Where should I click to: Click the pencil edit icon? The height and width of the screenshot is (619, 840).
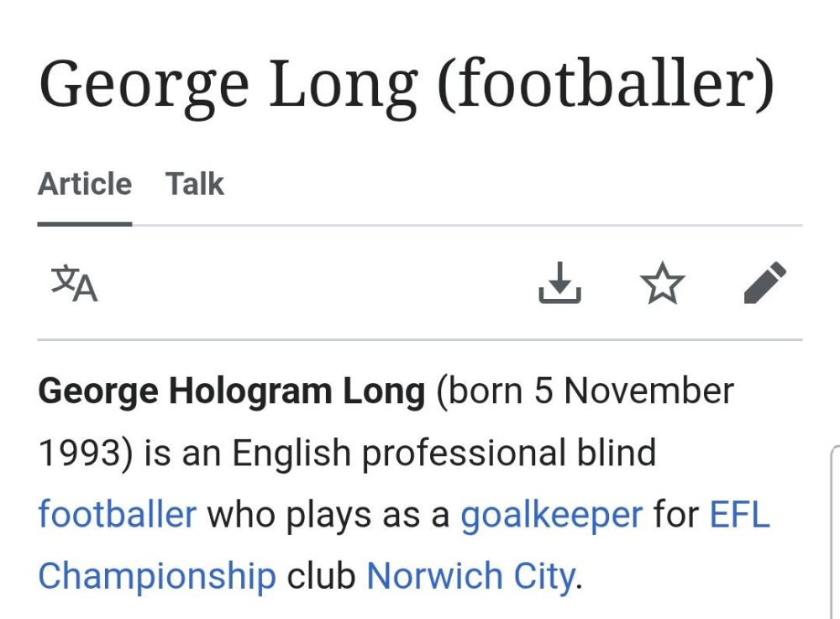765,283
